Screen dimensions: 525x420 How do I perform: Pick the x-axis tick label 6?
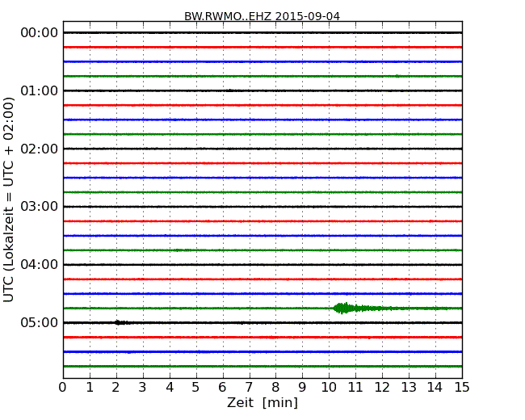(x=222, y=388)
